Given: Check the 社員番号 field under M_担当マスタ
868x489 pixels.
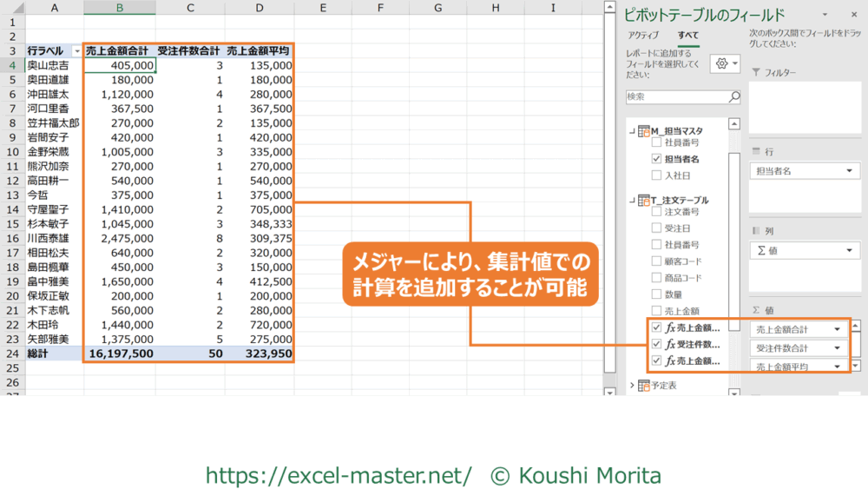Looking at the screenshot, I should pos(657,142).
